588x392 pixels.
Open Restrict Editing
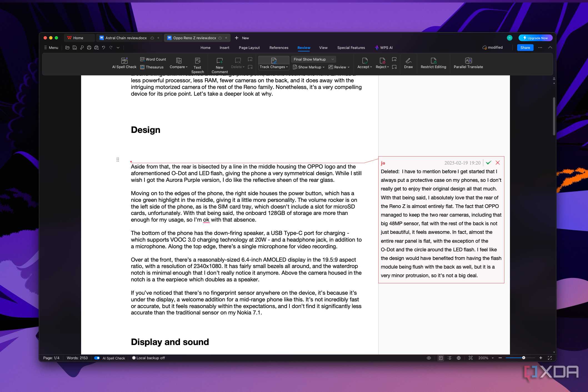[x=433, y=63]
